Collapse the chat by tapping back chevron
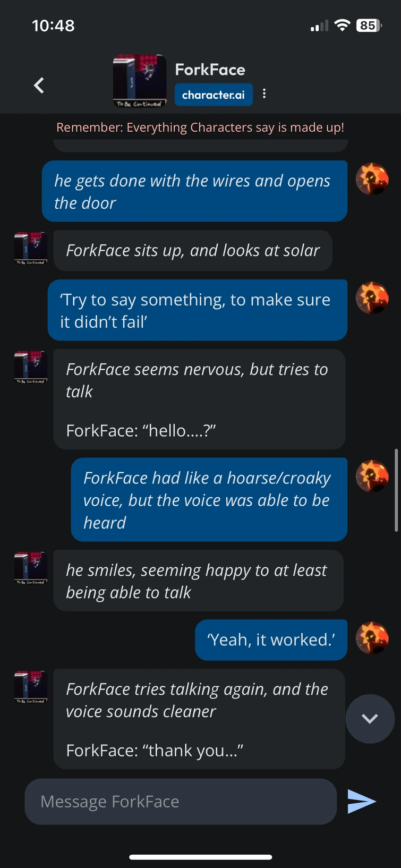The width and height of the screenshot is (401, 868). (x=38, y=85)
